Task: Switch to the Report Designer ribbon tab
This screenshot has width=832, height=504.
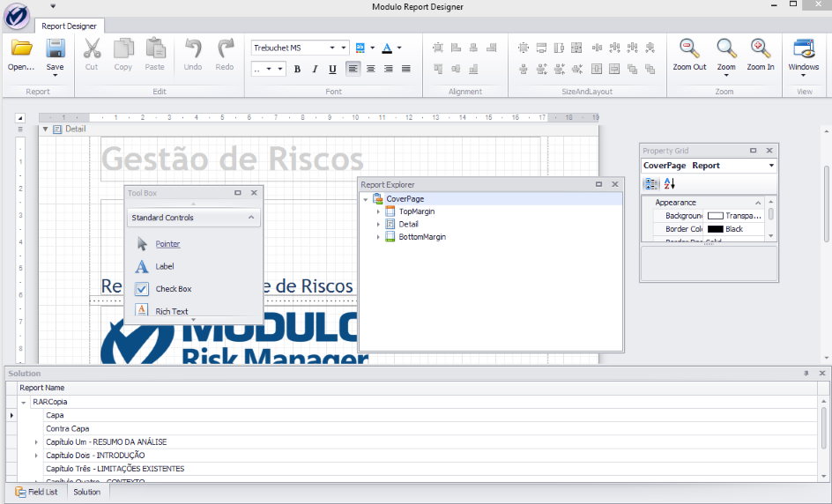Action: pyautogui.click(x=69, y=26)
